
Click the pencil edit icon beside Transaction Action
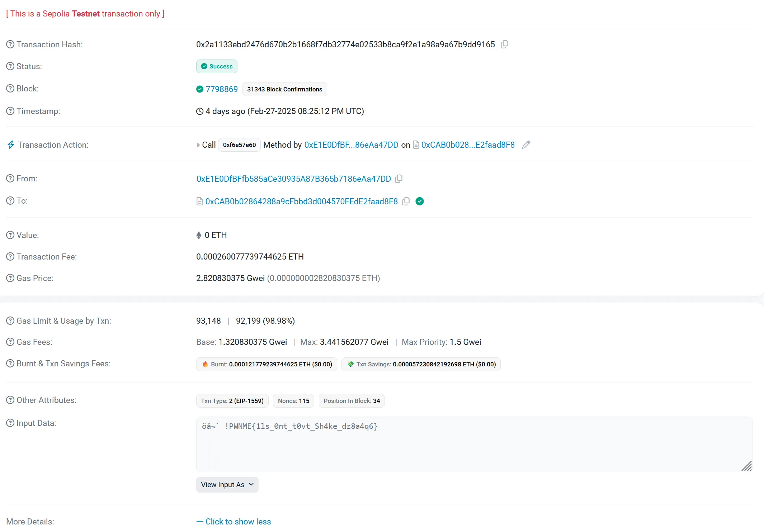pyautogui.click(x=526, y=145)
